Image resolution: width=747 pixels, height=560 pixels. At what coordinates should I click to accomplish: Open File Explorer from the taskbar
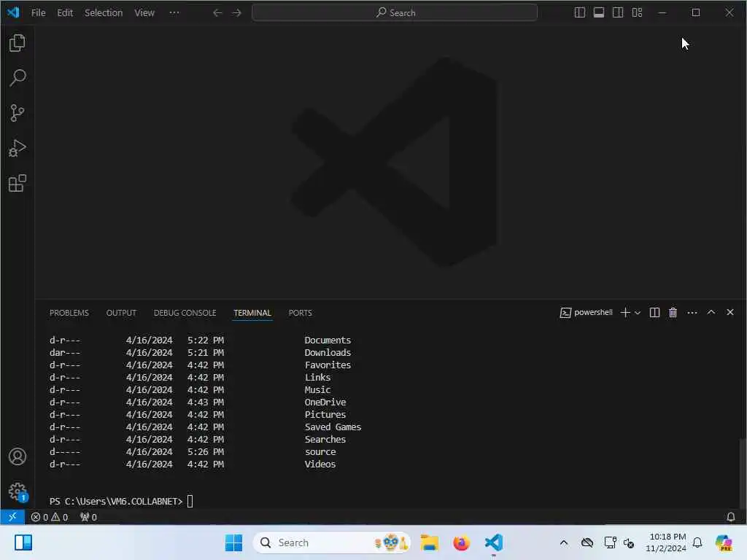(x=429, y=542)
